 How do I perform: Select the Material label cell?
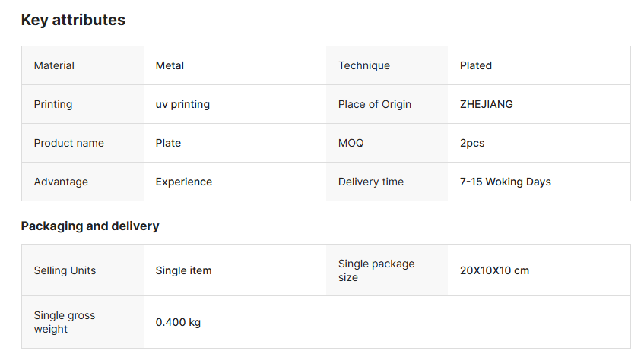tap(54, 66)
